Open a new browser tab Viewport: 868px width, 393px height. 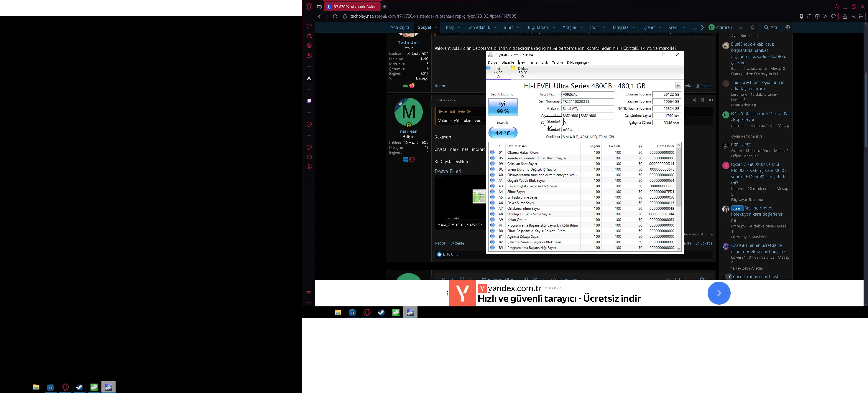[x=384, y=7]
